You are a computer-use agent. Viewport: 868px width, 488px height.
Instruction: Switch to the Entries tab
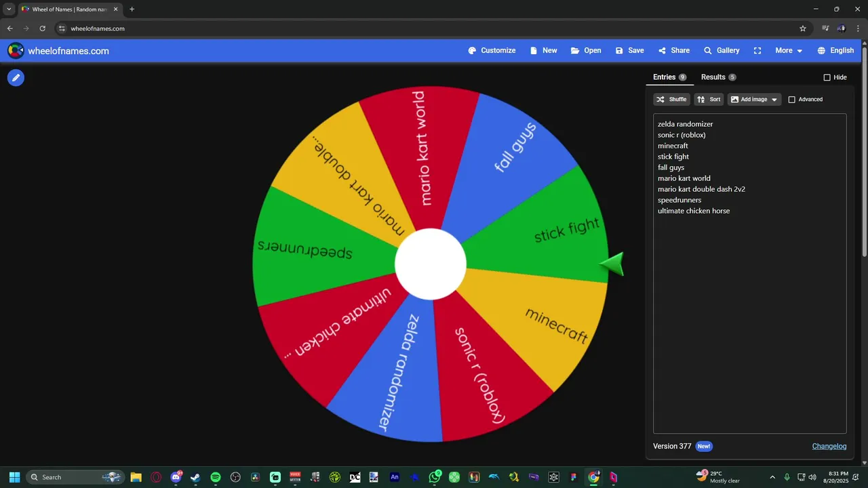pos(669,77)
